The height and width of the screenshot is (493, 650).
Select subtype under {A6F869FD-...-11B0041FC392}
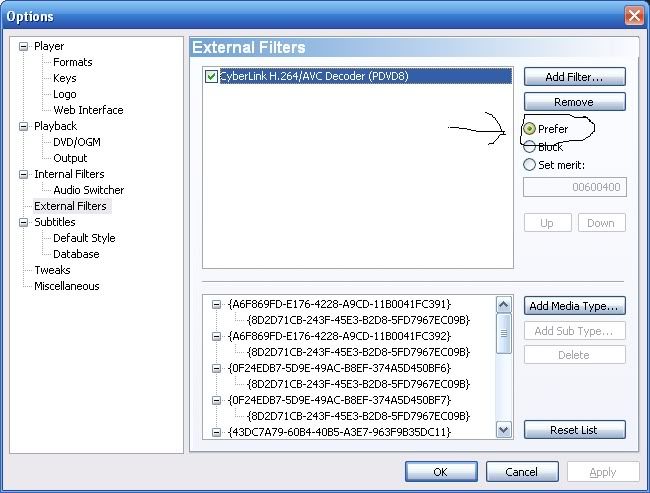pos(358,352)
